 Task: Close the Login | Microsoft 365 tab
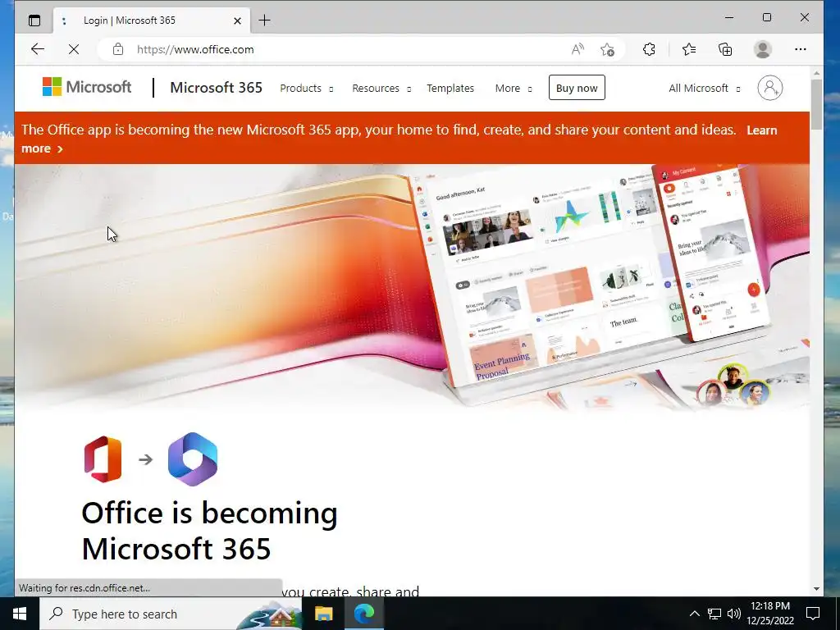click(237, 21)
